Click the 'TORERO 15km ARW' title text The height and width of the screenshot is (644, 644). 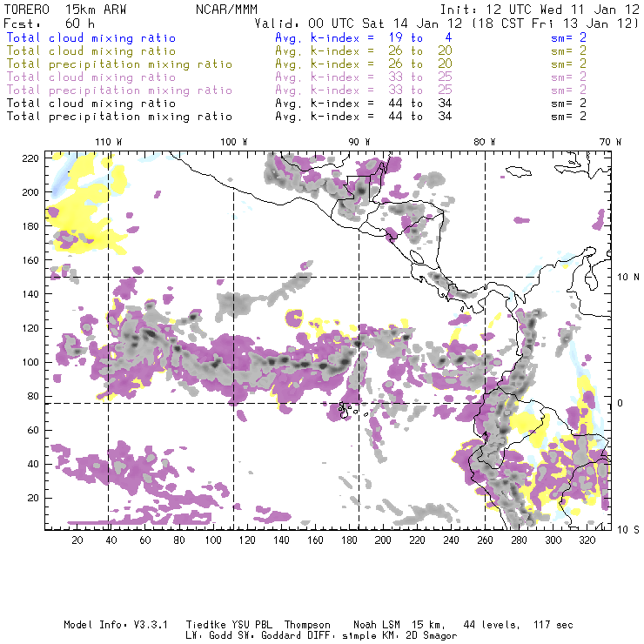(x=65, y=10)
